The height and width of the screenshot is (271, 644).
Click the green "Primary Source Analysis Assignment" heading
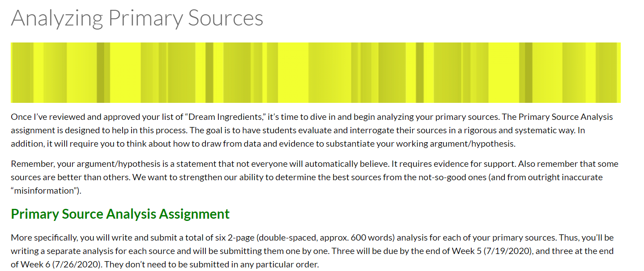tap(120, 214)
